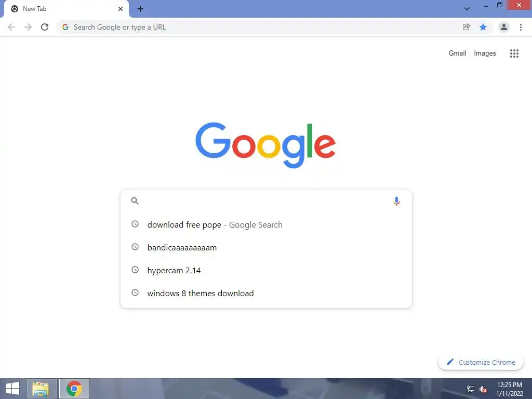Open the Google apps grid
Screen dimensions: 532x399
click(x=514, y=54)
